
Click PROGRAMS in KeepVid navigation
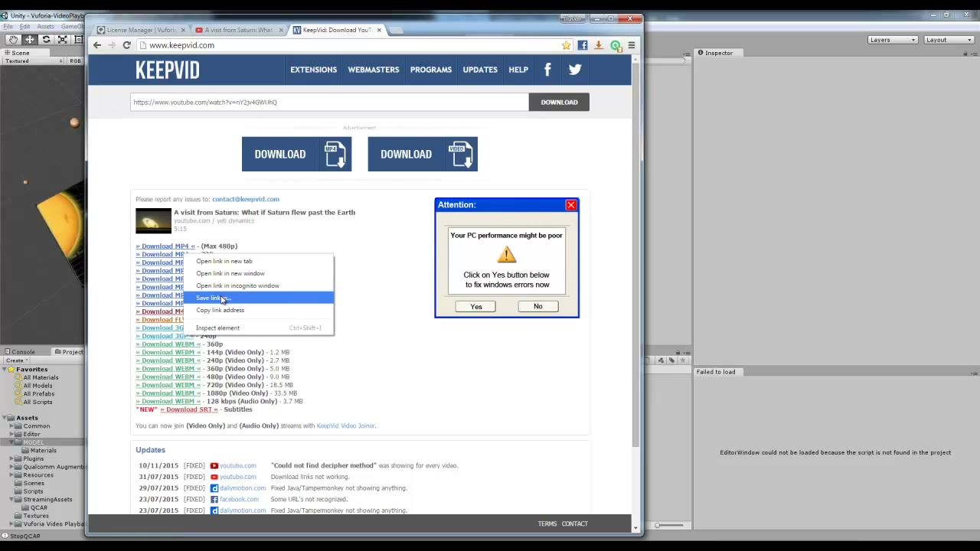431,70
